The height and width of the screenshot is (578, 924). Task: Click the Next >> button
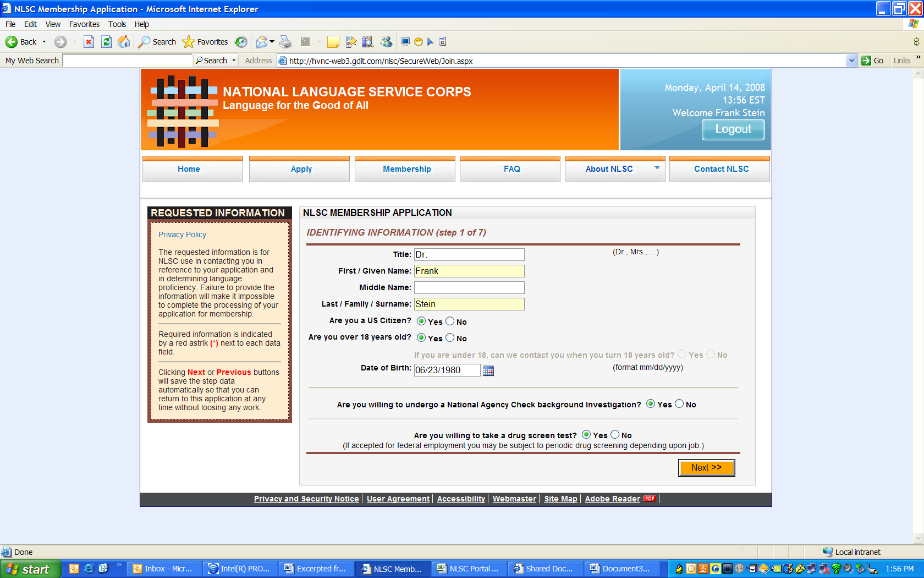[707, 467]
